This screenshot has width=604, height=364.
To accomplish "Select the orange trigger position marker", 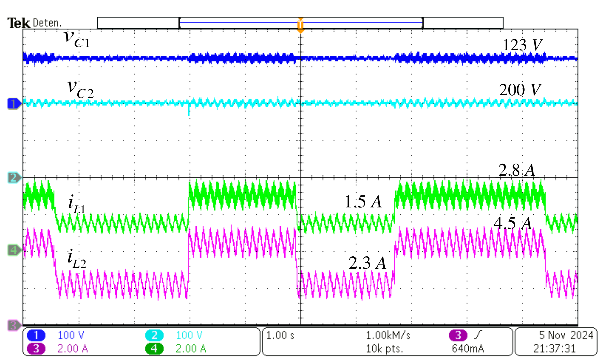I will point(301,25).
